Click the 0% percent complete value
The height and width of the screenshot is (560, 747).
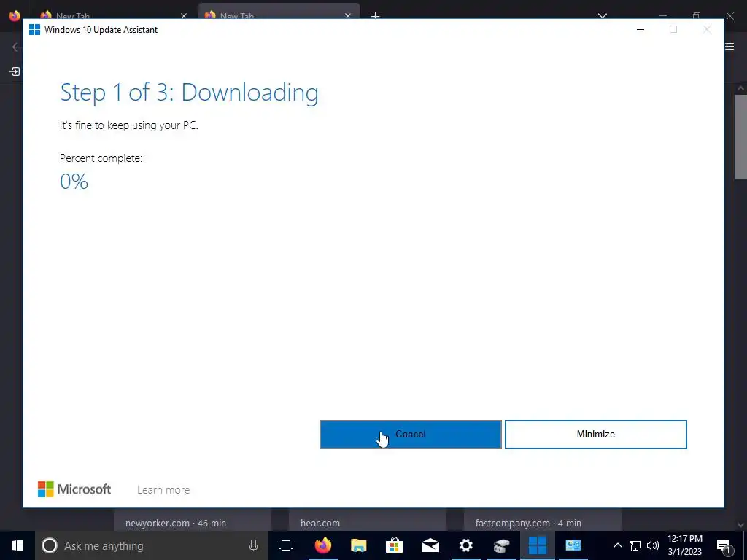pos(74,182)
